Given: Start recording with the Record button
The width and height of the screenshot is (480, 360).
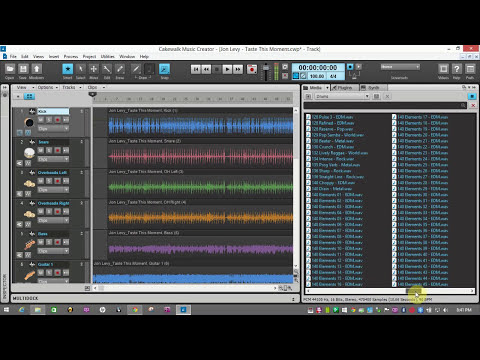Looking at the screenshot, I should (252, 69).
